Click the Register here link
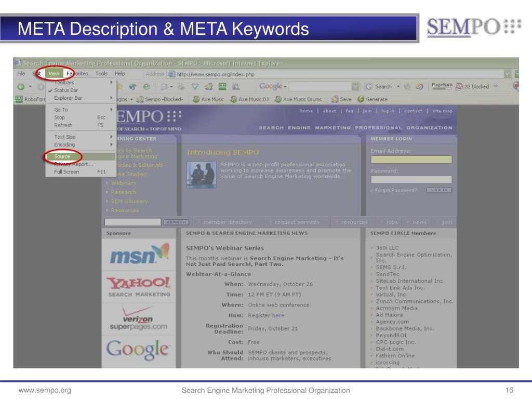The image size is (532, 399). pyautogui.click(x=278, y=315)
